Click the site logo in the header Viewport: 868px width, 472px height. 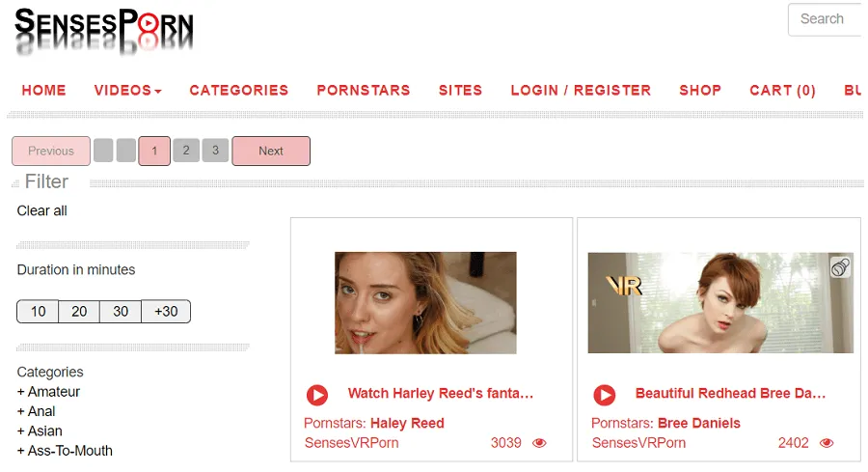click(103, 31)
